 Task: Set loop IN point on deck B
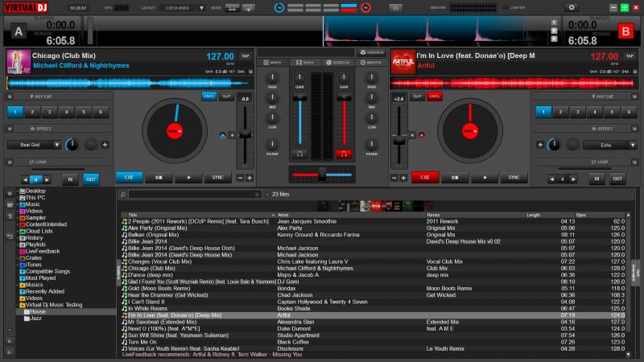(x=597, y=179)
